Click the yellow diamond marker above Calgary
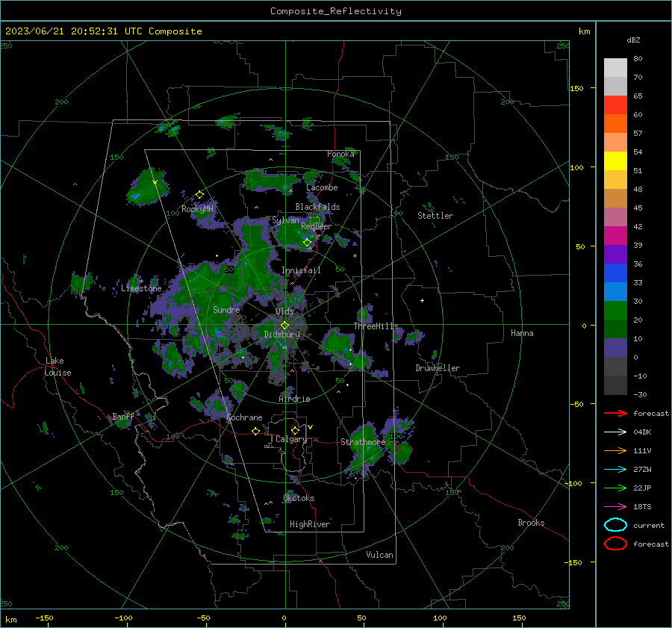Image resolution: width=672 pixels, height=628 pixels. tap(295, 430)
